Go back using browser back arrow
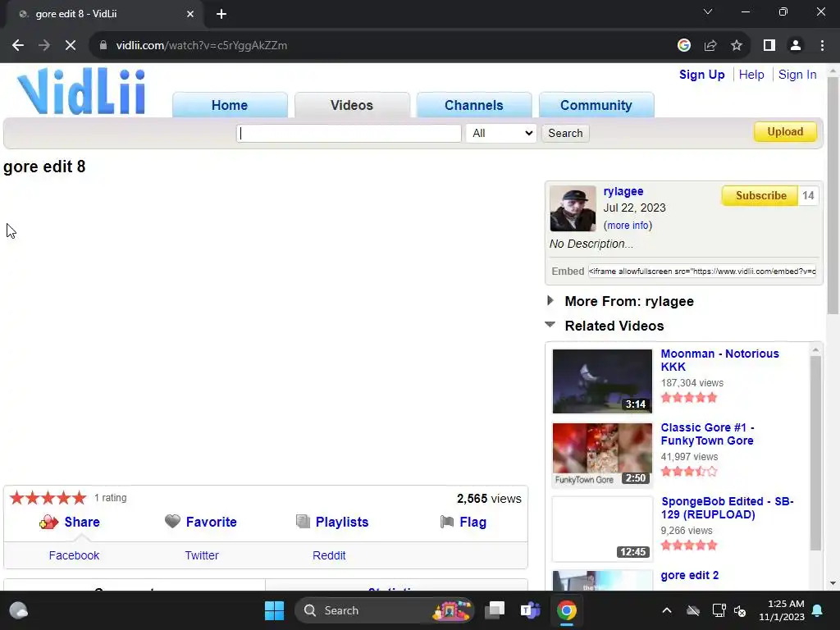The image size is (840, 630). [18, 46]
